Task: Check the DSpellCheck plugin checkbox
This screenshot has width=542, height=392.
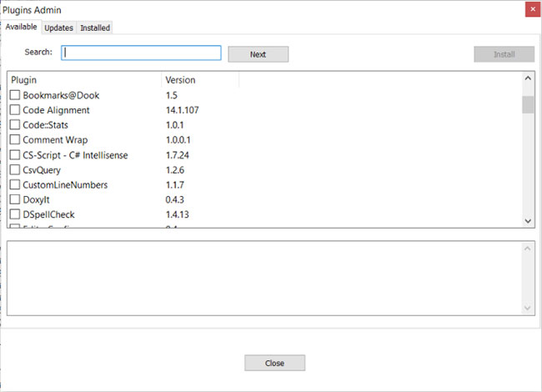Action: click(15, 214)
